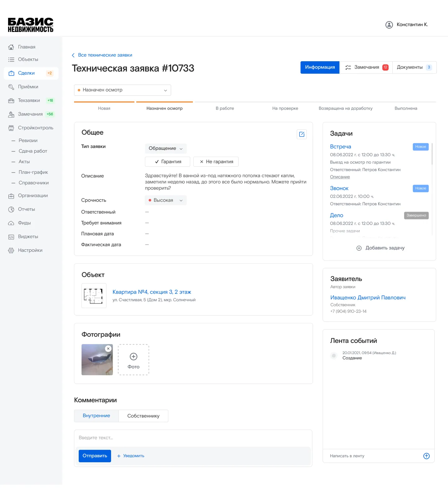Expand the Обращение type dropdown
The image size is (448, 498).
[166, 149]
